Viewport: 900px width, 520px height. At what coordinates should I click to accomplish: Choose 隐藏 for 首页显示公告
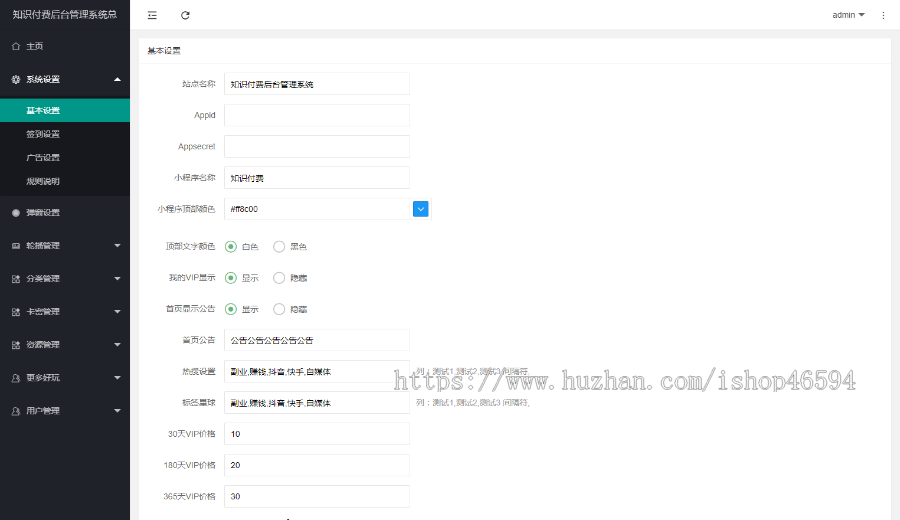[x=279, y=309]
